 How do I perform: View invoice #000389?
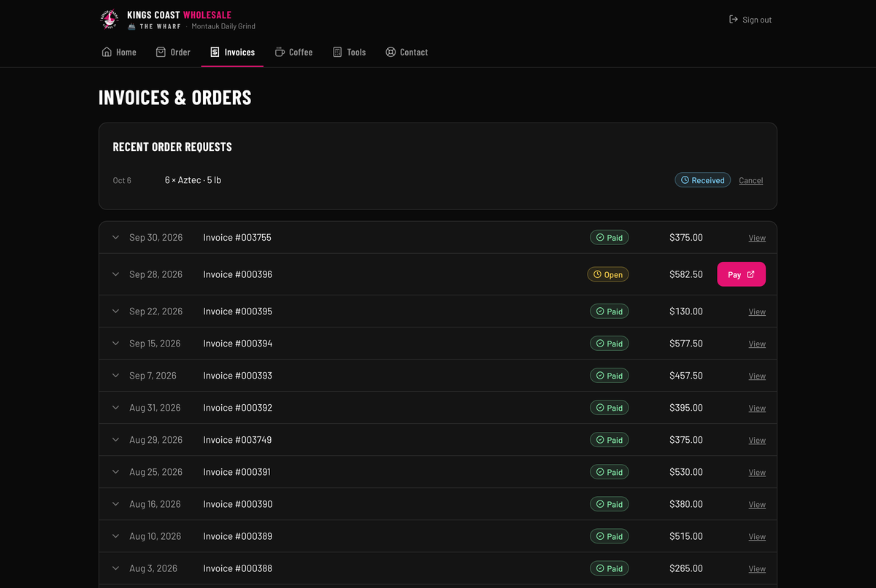tap(757, 536)
